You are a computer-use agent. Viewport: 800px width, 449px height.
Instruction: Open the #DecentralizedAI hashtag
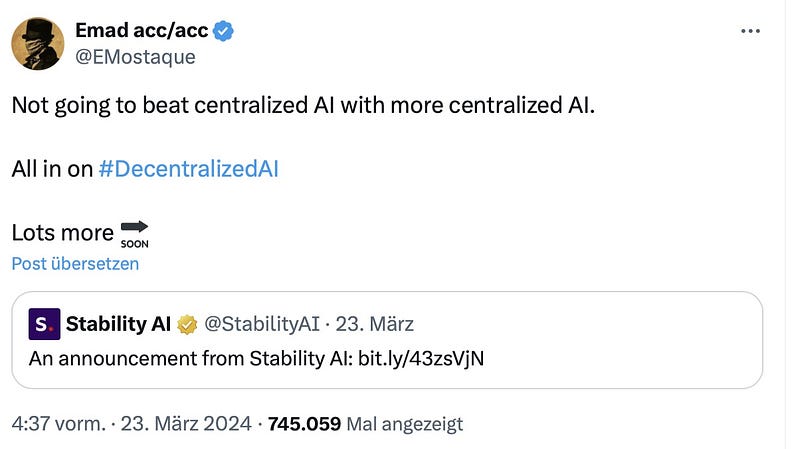(x=188, y=169)
